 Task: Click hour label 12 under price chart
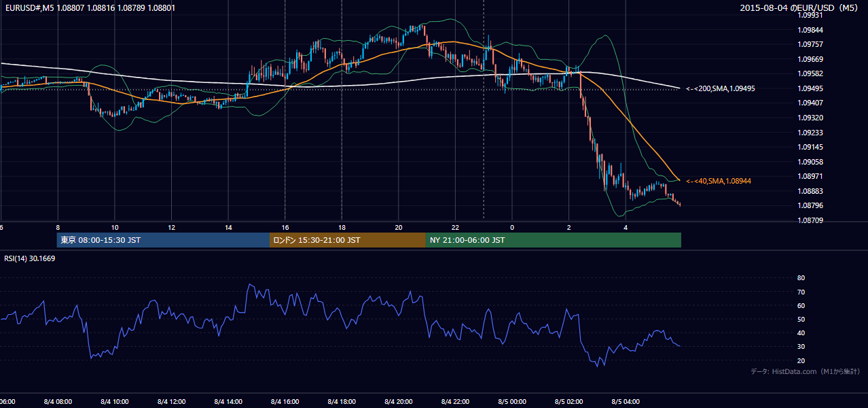171,227
